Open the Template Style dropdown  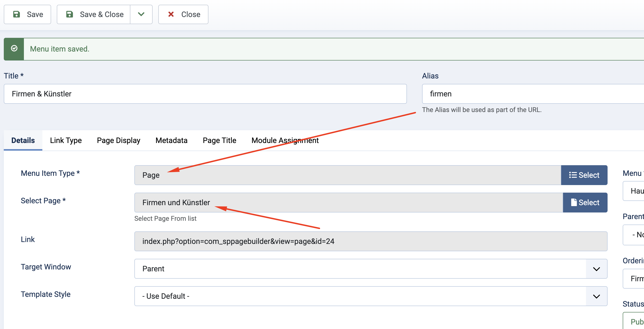pos(371,296)
